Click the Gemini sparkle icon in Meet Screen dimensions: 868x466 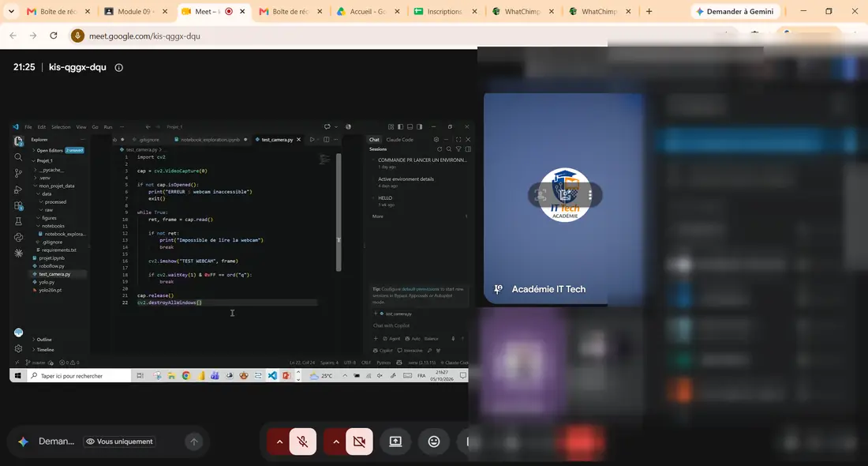(x=23, y=442)
